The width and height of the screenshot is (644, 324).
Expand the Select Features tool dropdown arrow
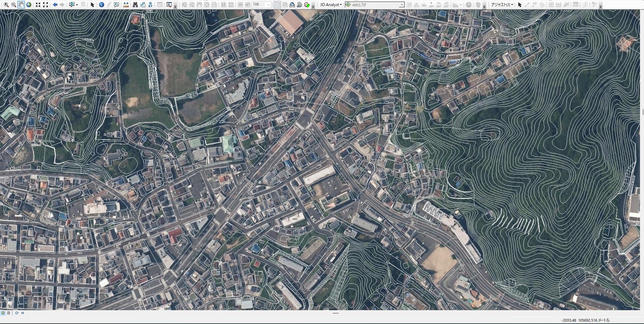point(77,5)
